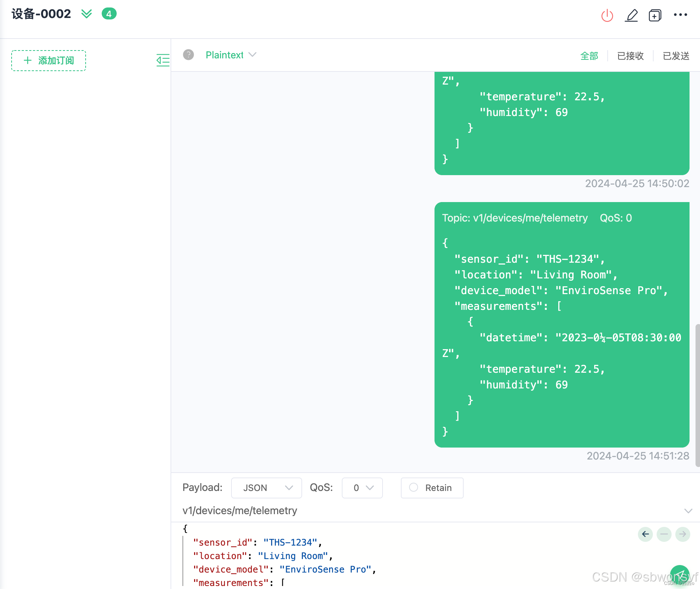Screen dimensions: 700x589
Task: Clear payload history using the minus icon
Action: click(664, 534)
